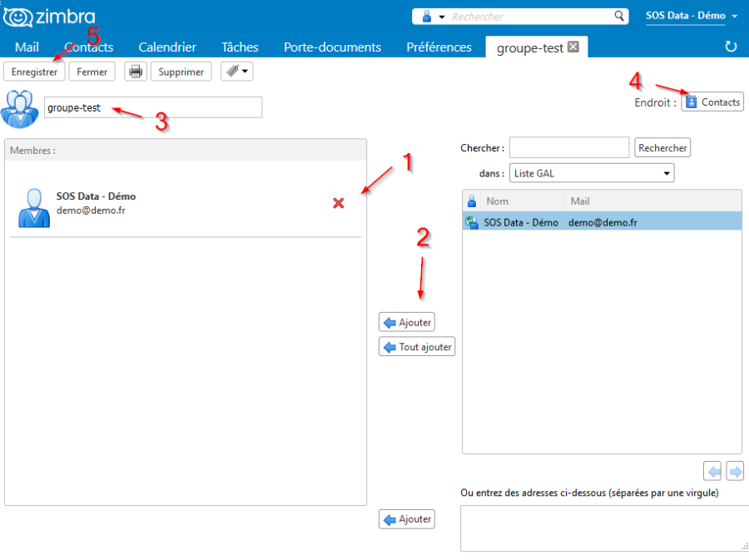This screenshot has width=749, height=560.
Task: Click the refresh icon at top right
Action: (x=730, y=47)
